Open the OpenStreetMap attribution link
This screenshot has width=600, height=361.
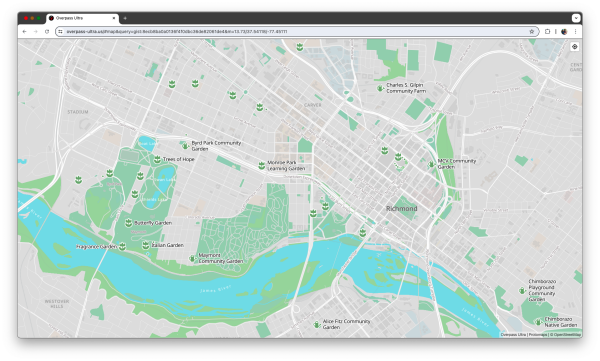[567, 335]
